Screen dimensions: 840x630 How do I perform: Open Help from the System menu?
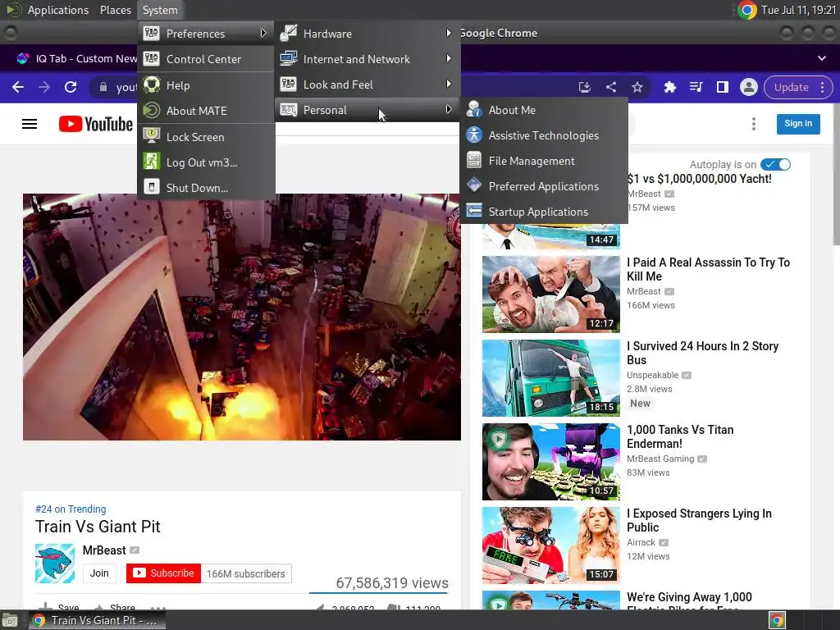pos(206,85)
